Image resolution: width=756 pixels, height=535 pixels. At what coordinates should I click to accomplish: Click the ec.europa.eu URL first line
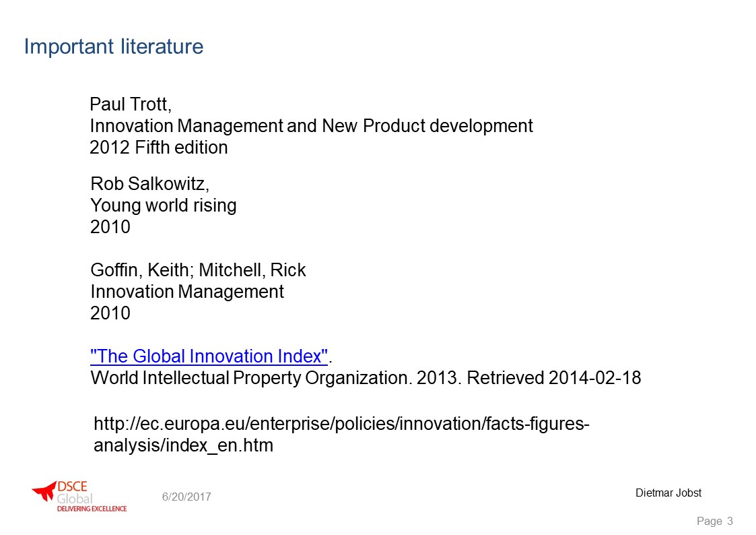pyautogui.click(x=341, y=424)
